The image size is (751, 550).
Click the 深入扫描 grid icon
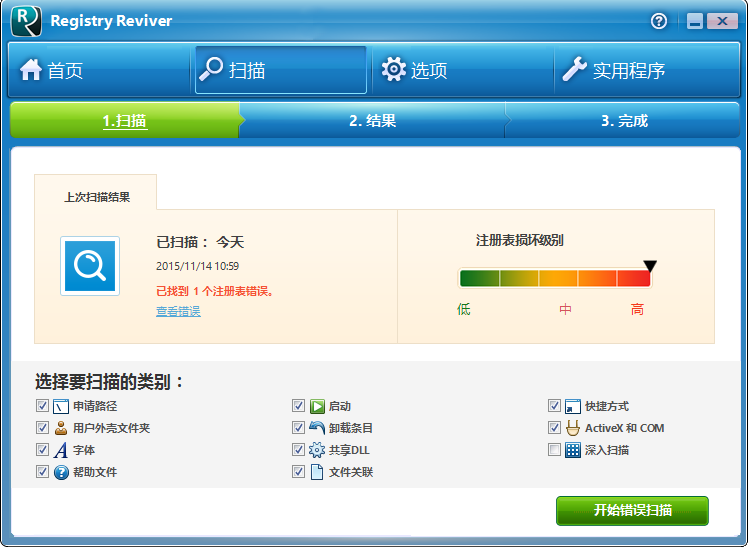pos(573,450)
